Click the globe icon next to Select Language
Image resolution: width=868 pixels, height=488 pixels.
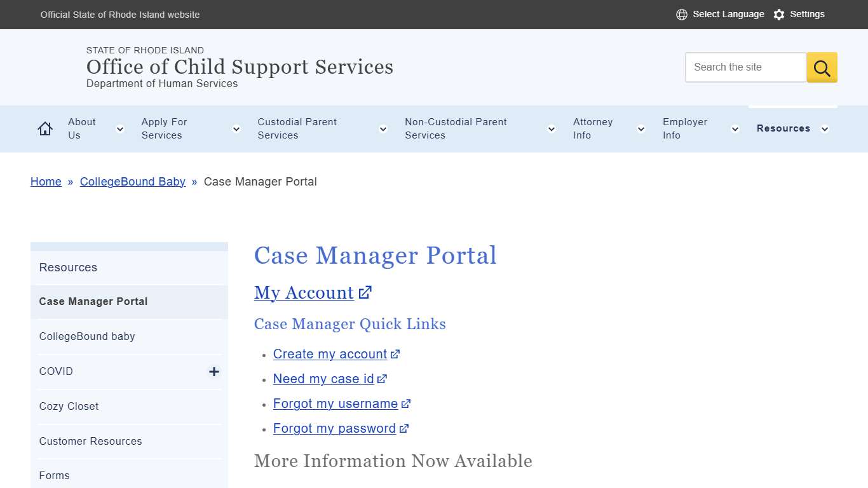point(681,14)
